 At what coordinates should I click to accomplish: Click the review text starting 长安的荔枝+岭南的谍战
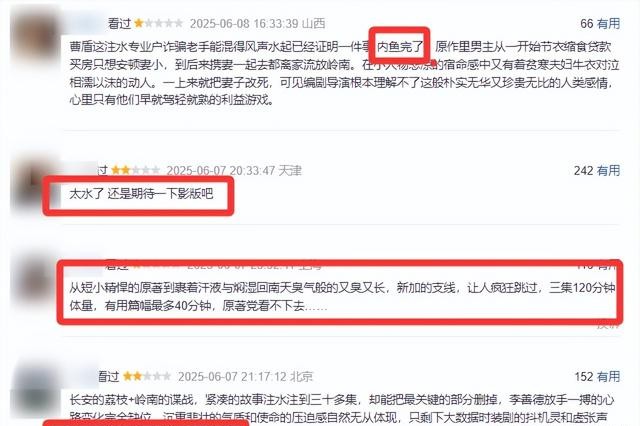342,409
